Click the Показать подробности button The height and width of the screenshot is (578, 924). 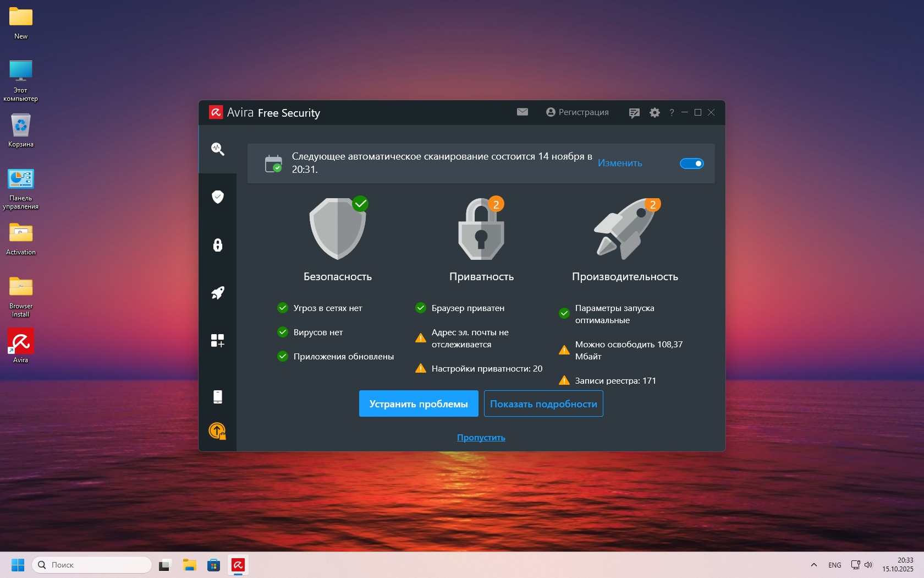[543, 403]
